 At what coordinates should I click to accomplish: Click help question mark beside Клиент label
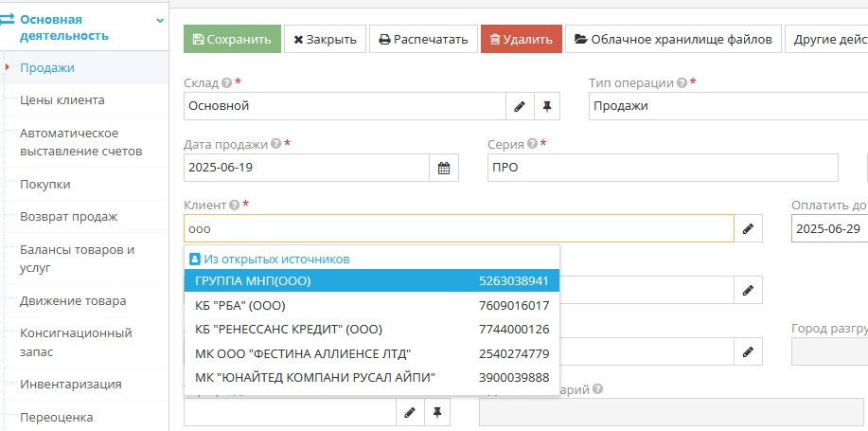234,205
